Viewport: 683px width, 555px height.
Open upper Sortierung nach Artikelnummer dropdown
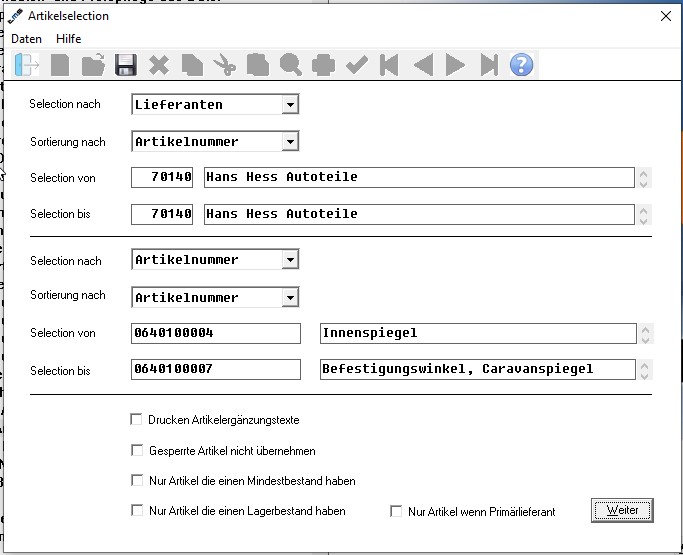290,142
